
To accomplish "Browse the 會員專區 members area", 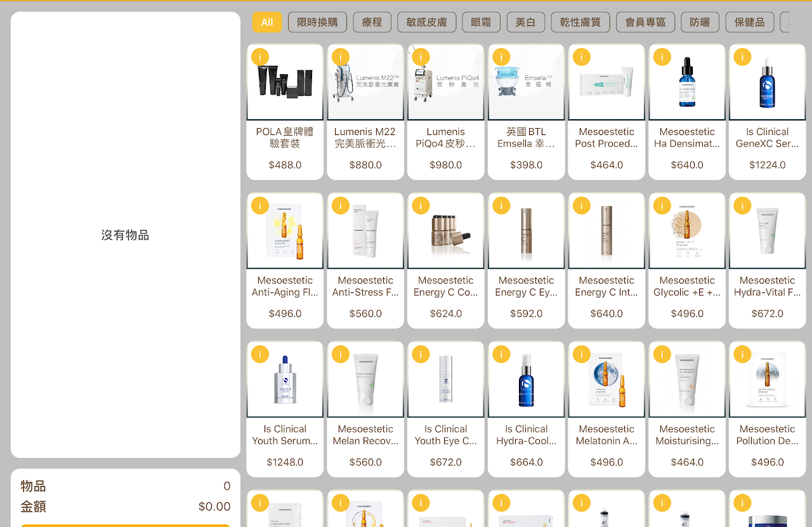I will 645,22.
